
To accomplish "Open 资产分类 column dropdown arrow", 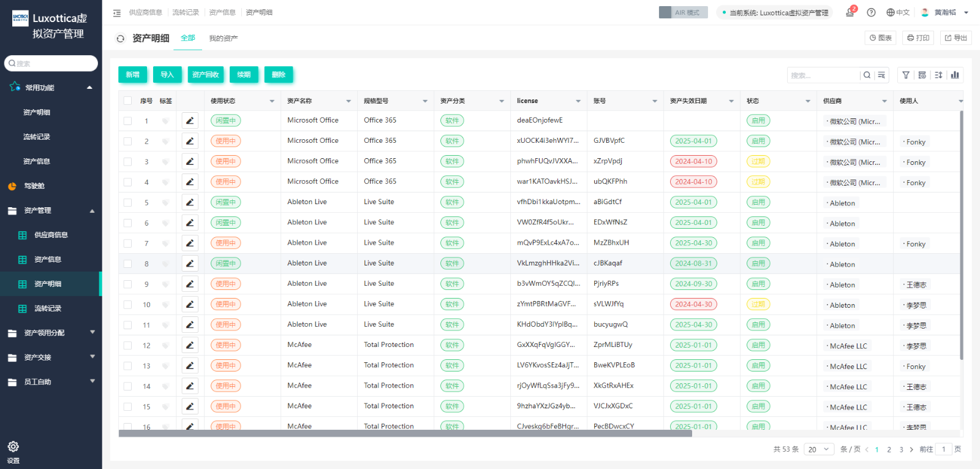I will pos(502,101).
